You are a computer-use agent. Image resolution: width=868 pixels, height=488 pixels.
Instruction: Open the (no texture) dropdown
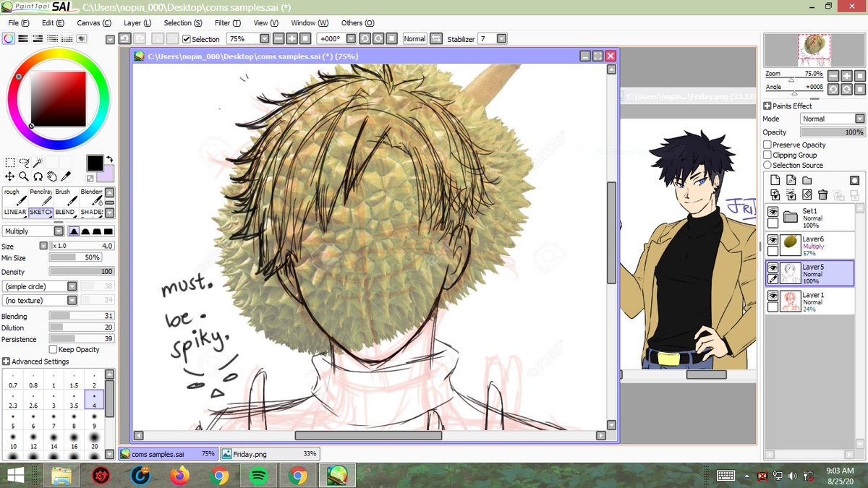pyautogui.click(x=72, y=300)
